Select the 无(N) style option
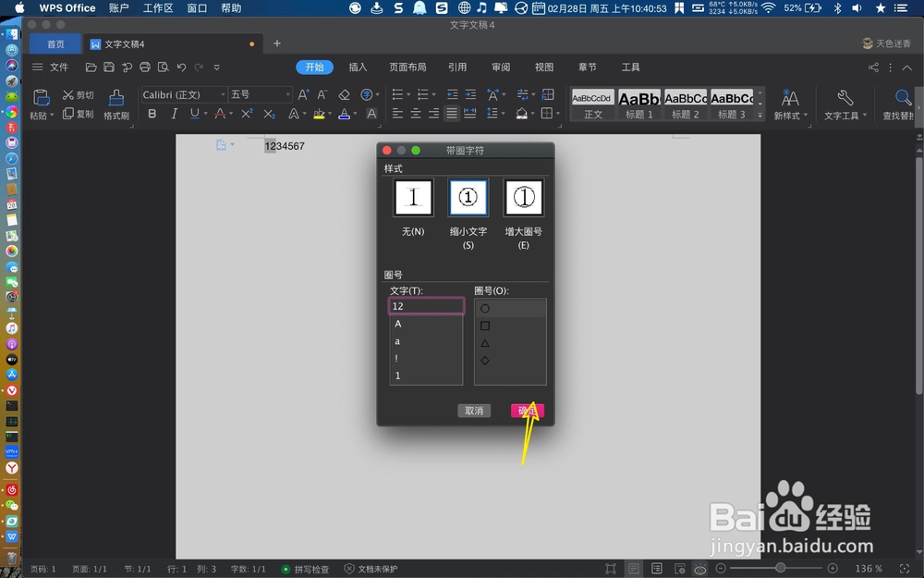The image size is (924, 578). click(x=413, y=197)
